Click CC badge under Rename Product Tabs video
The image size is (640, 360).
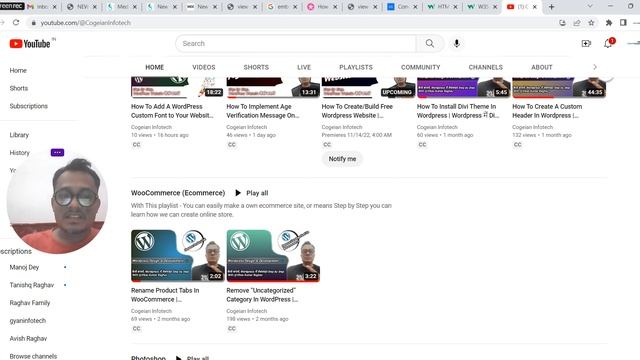pyautogui.click(x=136, y=328)
